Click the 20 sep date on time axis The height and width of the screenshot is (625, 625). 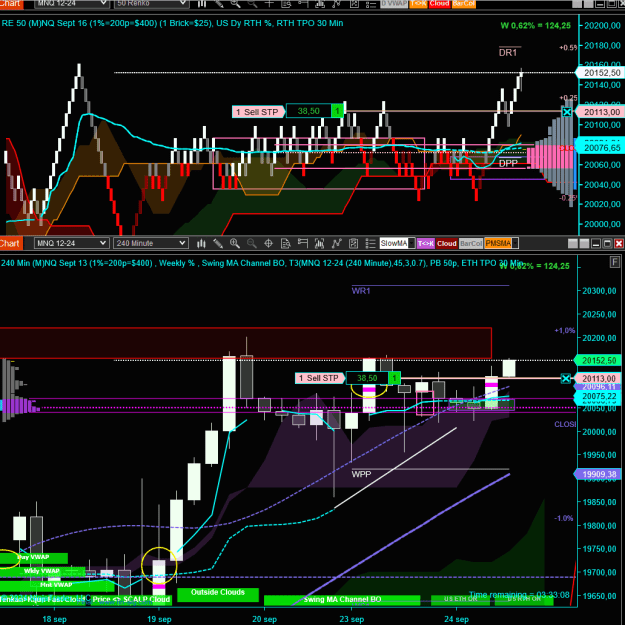click(x=264, y=619)
